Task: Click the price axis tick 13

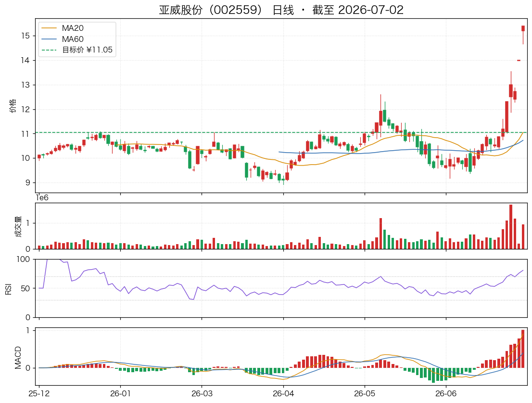Action: [25, 85]
